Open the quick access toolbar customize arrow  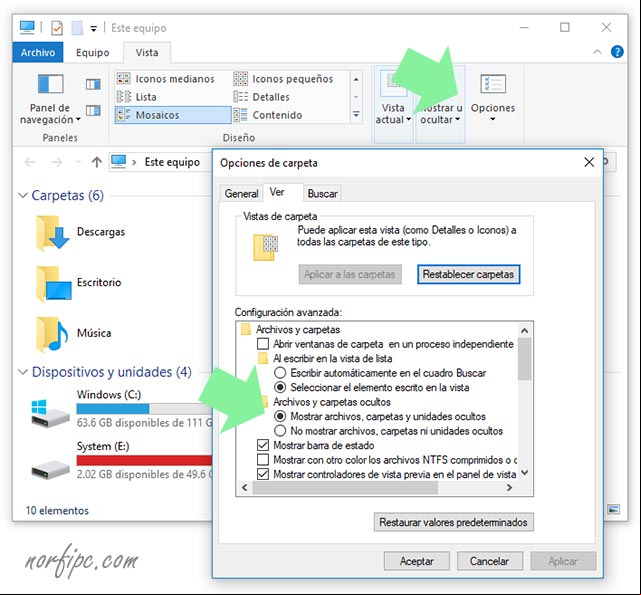(94, 29)
